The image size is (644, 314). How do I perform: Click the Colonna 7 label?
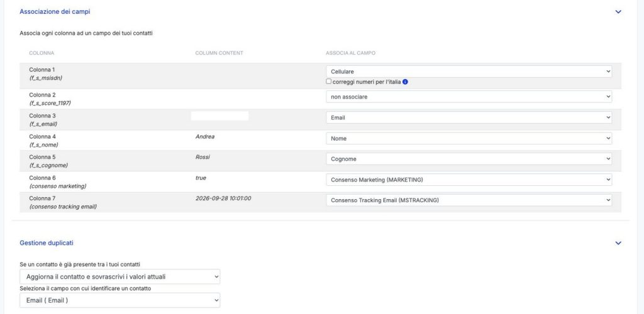[x=42, y=198]
